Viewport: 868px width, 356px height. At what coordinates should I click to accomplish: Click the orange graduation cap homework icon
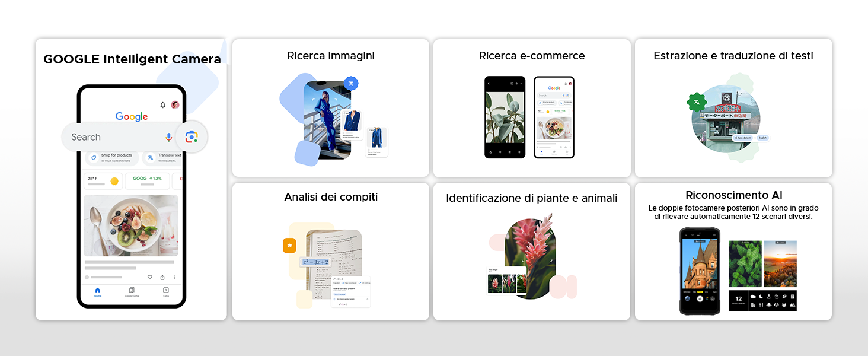tap(289, 246)
